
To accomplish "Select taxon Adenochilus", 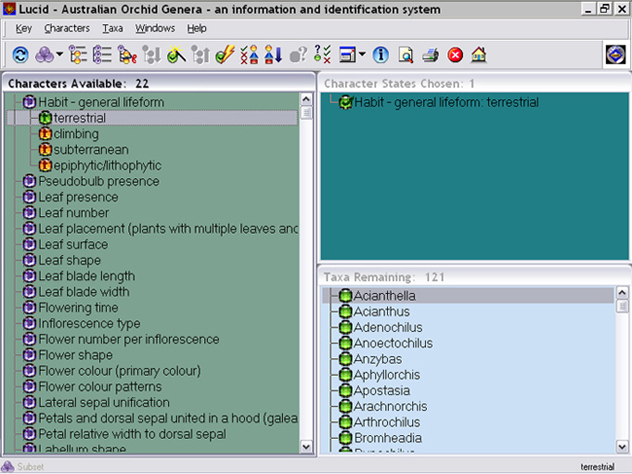I will (388, 327).
